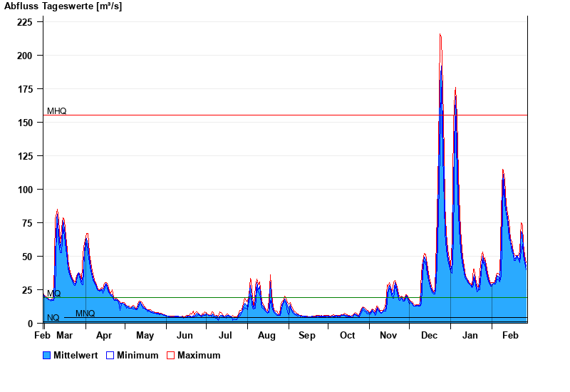Click the Aug label on the x-axis
570x392 pixels.
(x=266, y=335)
